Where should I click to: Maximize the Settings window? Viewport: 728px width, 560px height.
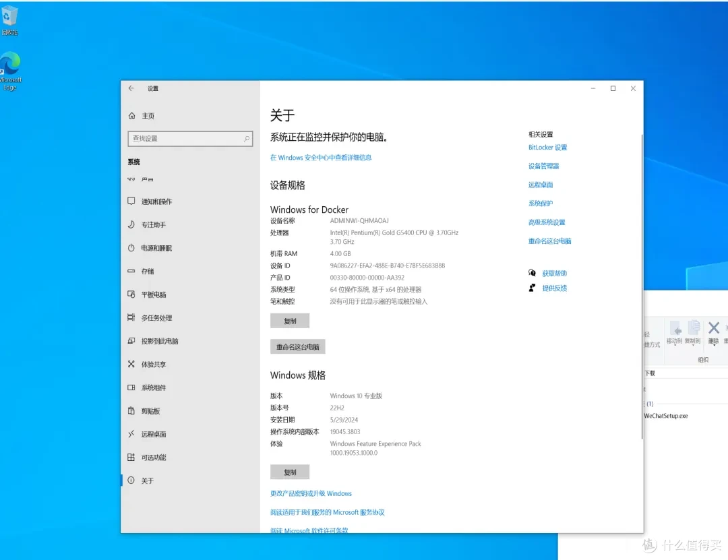click(613, 88)
